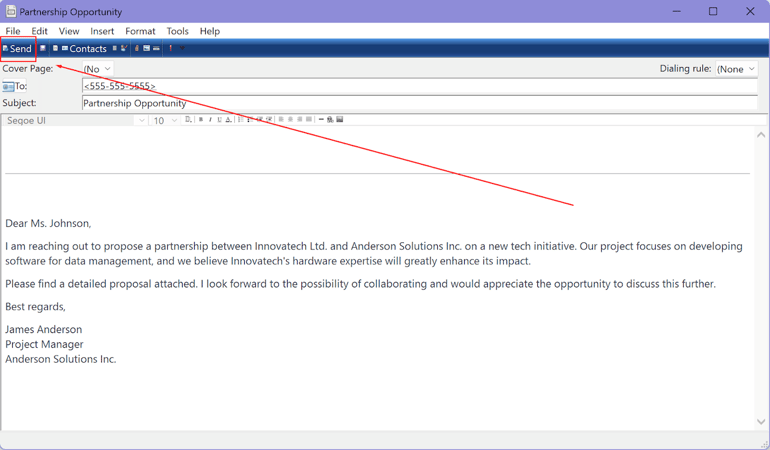Click the Send button in toolbar
This screenshot has width=770, height=450.
coord(18,48)
